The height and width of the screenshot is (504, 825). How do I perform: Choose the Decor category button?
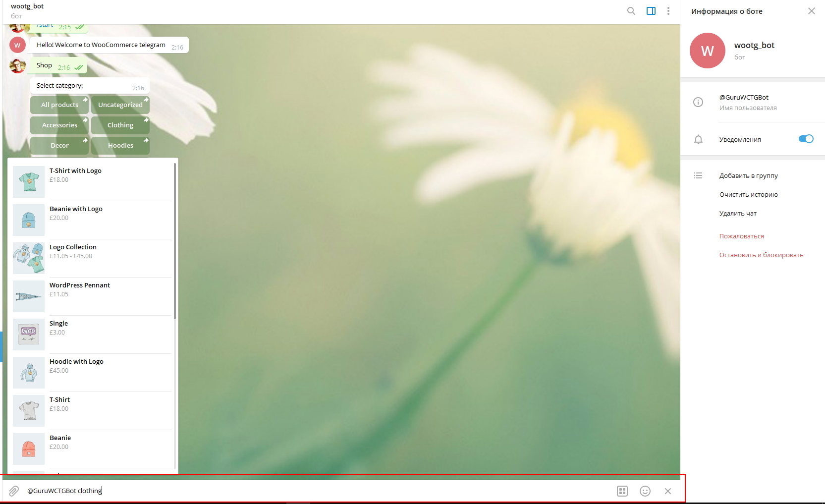point(59,145)
